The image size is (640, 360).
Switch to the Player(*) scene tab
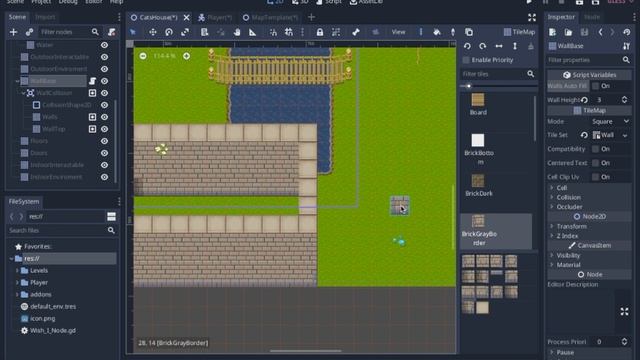point(216,17)
